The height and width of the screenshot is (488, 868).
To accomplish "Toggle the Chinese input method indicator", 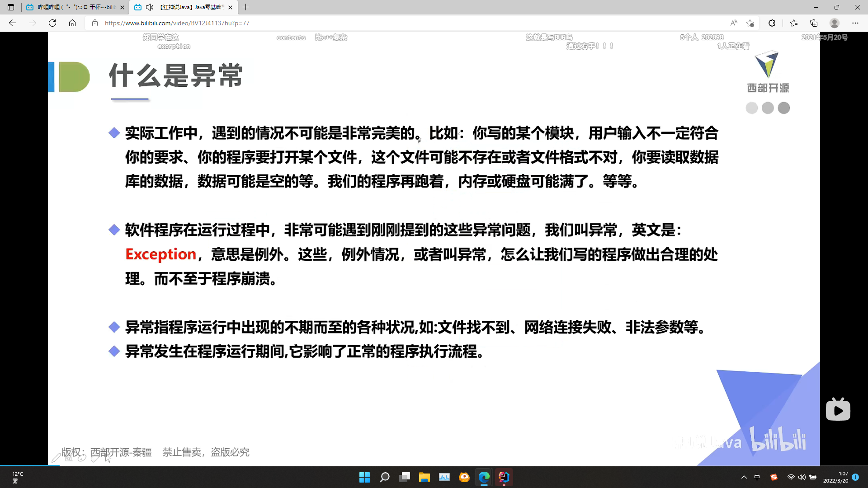I will pos(757,477).
